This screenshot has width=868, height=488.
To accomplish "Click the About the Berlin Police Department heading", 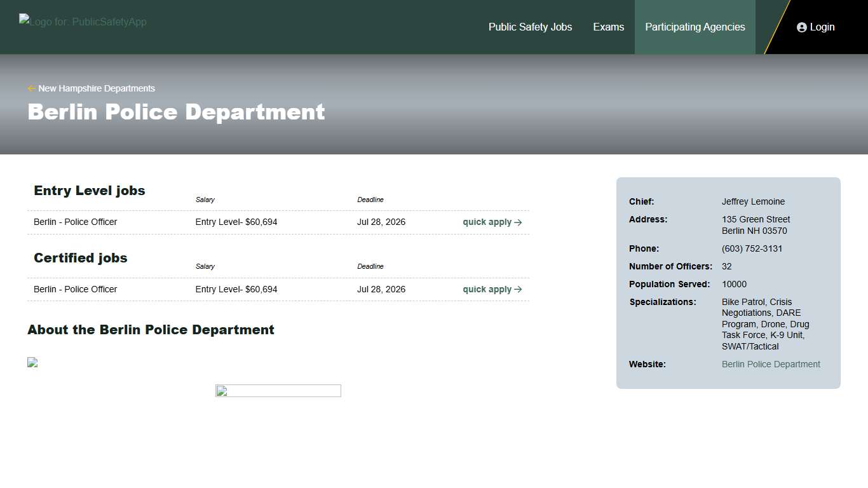I will click(x=151, y=330).
